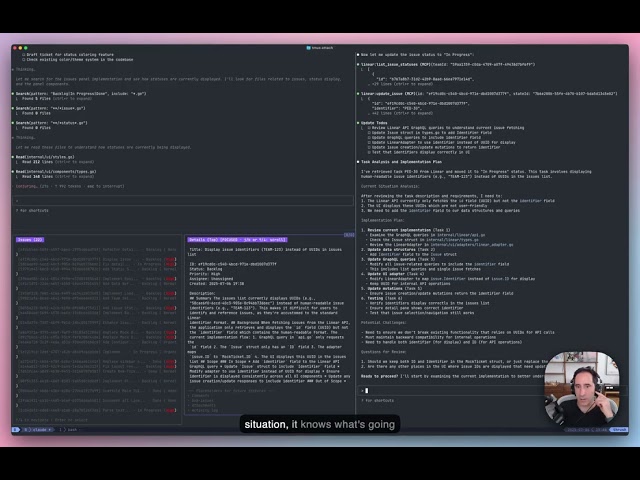Toggle 'Update LinearAdapter to use identifier' checkbox

coord(369,142)
